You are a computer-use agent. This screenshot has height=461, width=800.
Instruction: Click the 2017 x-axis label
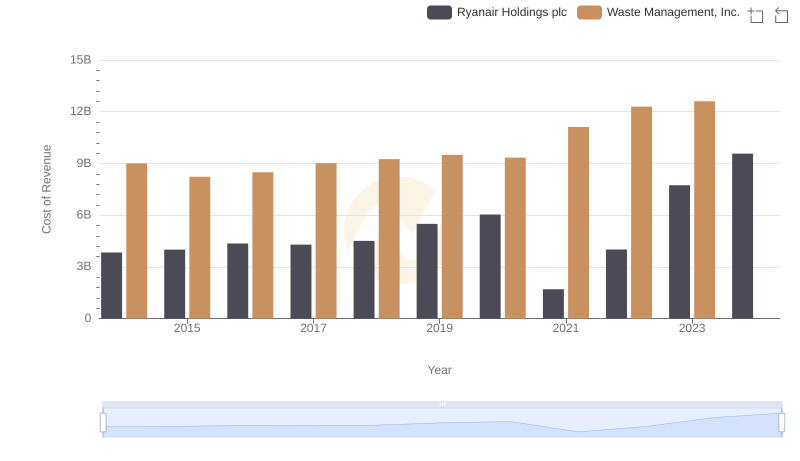(313, 328)
